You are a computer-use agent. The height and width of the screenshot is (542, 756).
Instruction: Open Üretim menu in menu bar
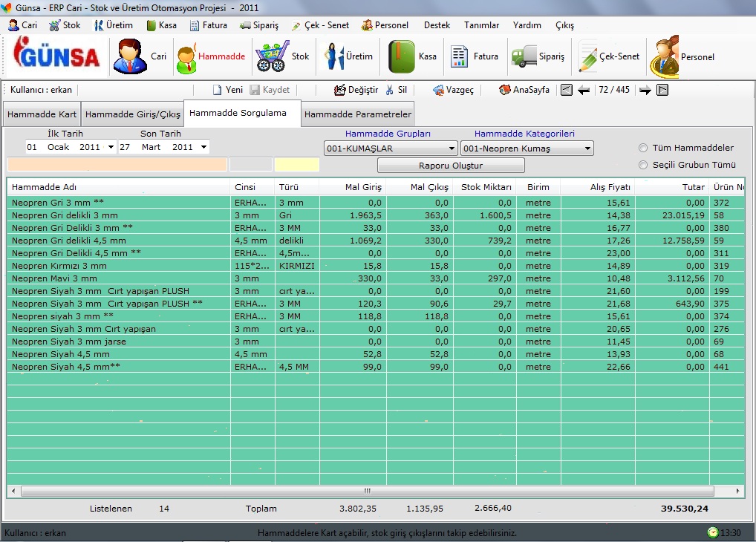tap(114, 25)
